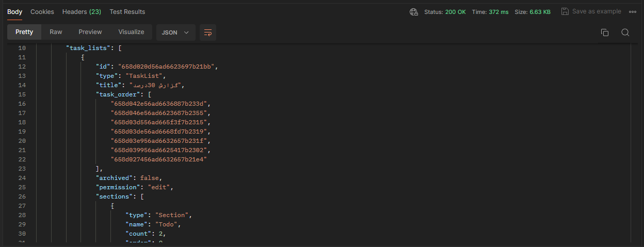
Task: Select the Preview view mode
Action: click(x=90, y=32)
